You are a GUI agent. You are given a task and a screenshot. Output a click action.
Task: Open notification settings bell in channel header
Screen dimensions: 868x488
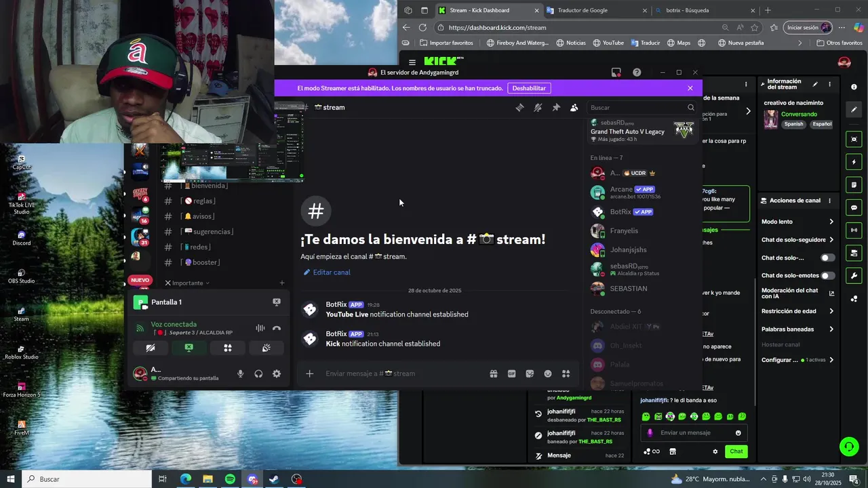tap(538, 107)
